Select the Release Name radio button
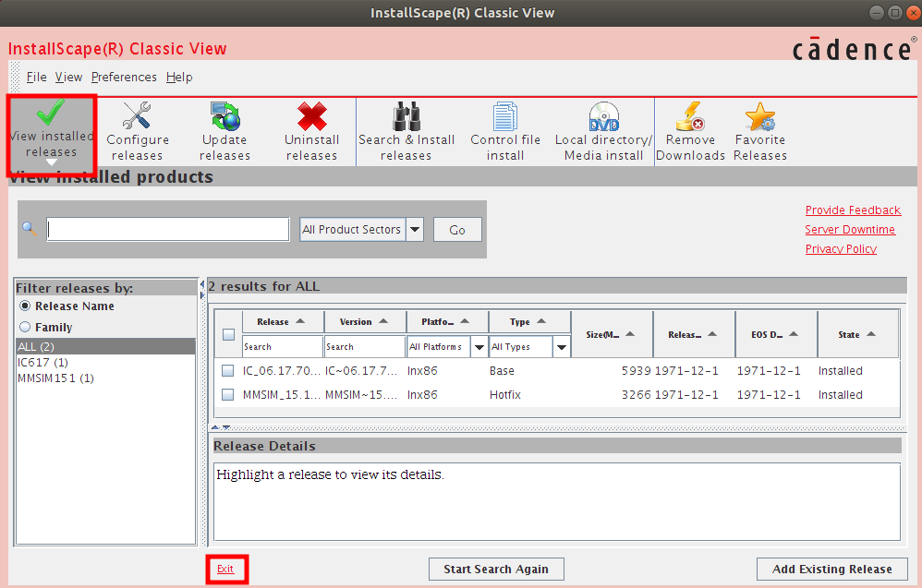 coord(25,306)
